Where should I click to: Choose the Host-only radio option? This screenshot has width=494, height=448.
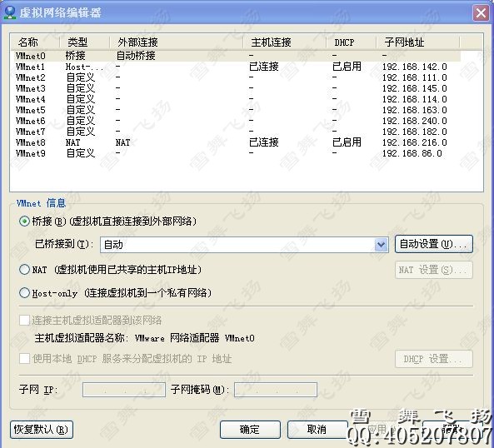point(24,293)
